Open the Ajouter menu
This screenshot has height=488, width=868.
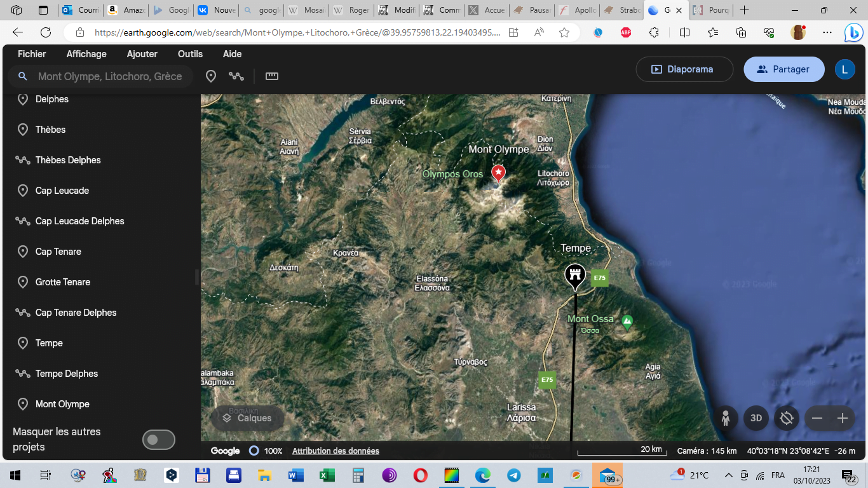142,54
